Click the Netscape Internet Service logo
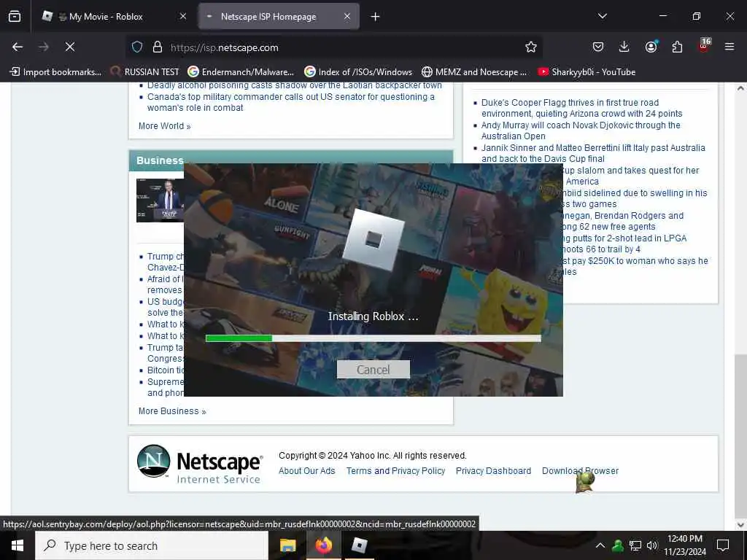 (x=200, y=464)
